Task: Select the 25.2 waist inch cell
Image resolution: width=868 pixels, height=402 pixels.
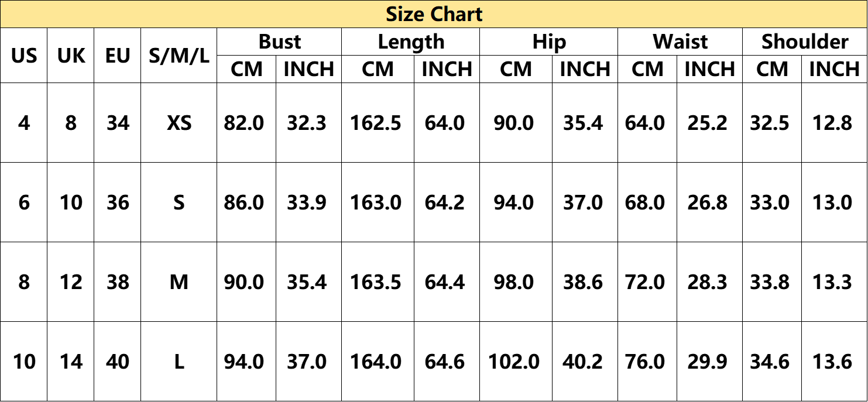Action: (708, 123)
